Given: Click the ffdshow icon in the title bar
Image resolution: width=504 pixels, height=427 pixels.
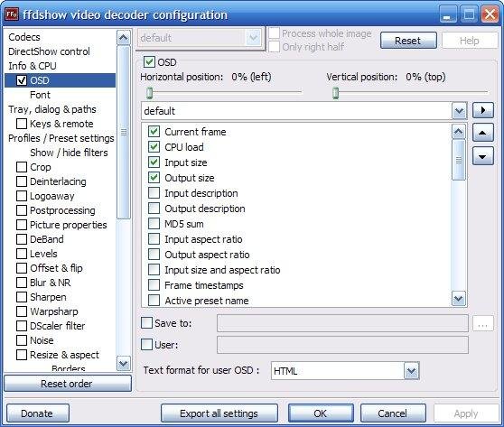Looking at the screenshot, I should tap(13, 14).
